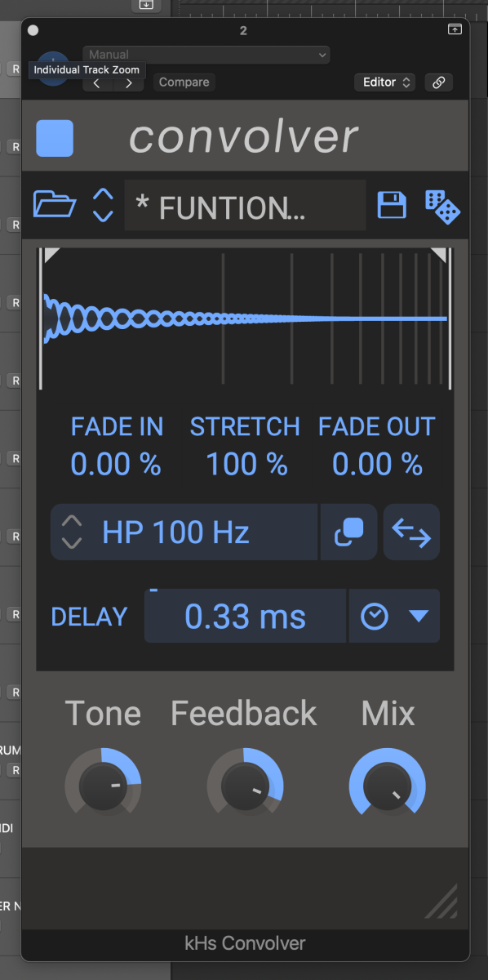Randomize settings with the dice icon

442,206
